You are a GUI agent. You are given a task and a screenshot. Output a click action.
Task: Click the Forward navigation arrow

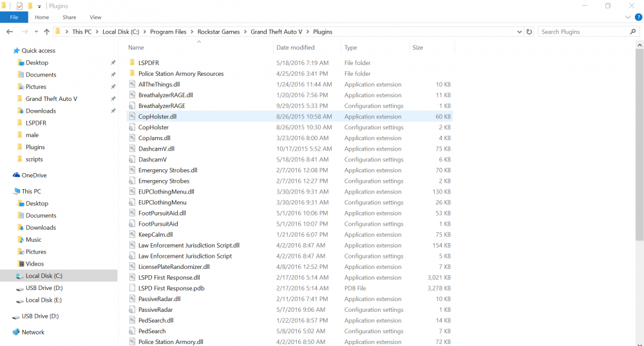pos(24,32)
